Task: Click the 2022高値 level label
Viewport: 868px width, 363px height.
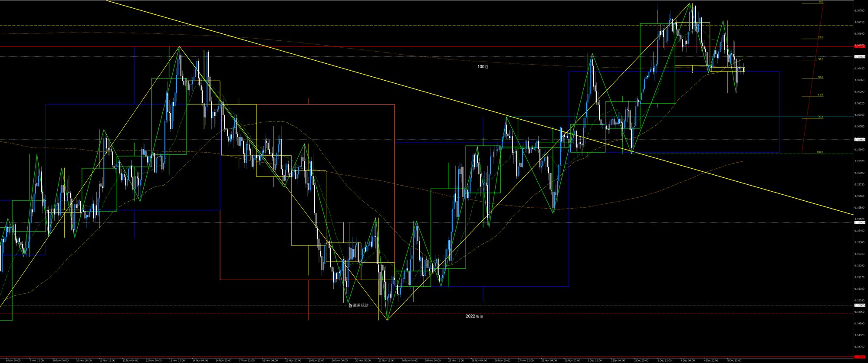Action: [x=474, y=316]
